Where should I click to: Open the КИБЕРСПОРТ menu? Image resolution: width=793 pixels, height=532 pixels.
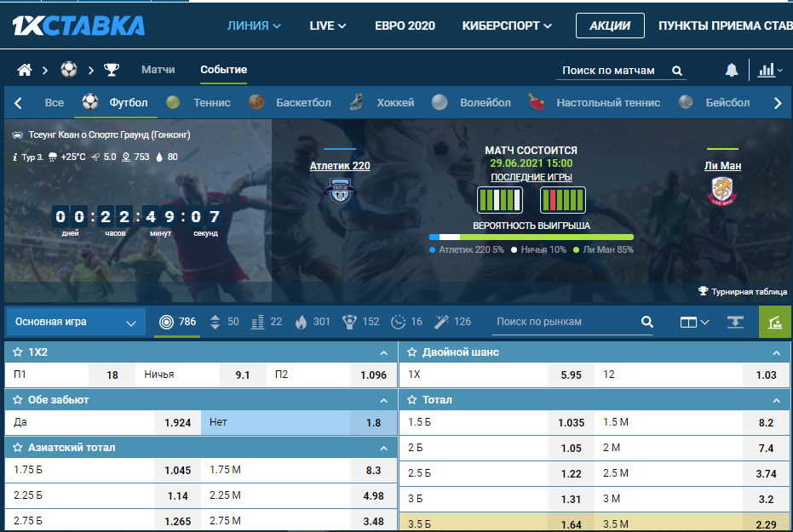tap(507, 26)
